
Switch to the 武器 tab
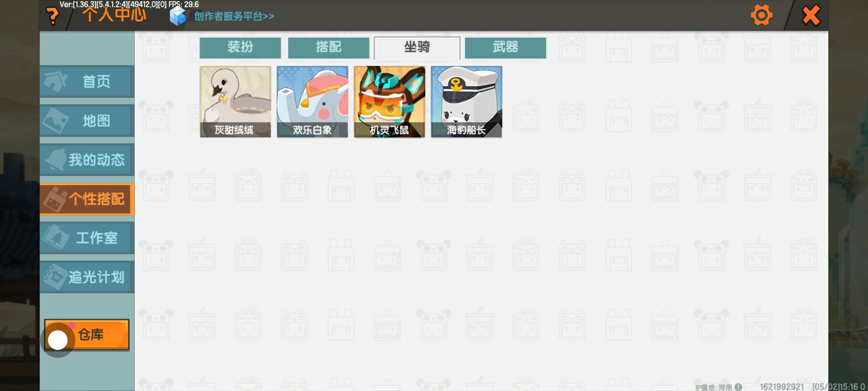(505, 47)
